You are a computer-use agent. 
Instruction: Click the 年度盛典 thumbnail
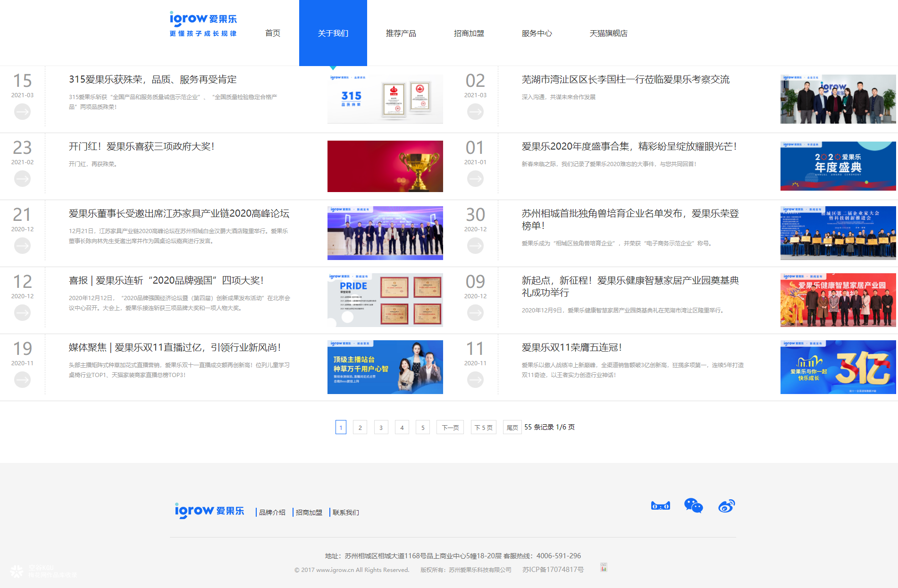pos(838,166)
